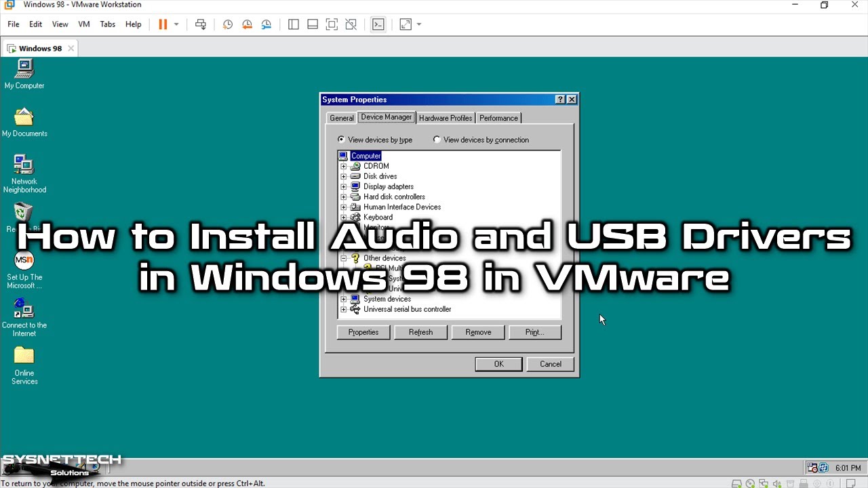Close the Windows 98 VM tab
Viewport: 868px width, 488px height.
click(x=71, y=49)
